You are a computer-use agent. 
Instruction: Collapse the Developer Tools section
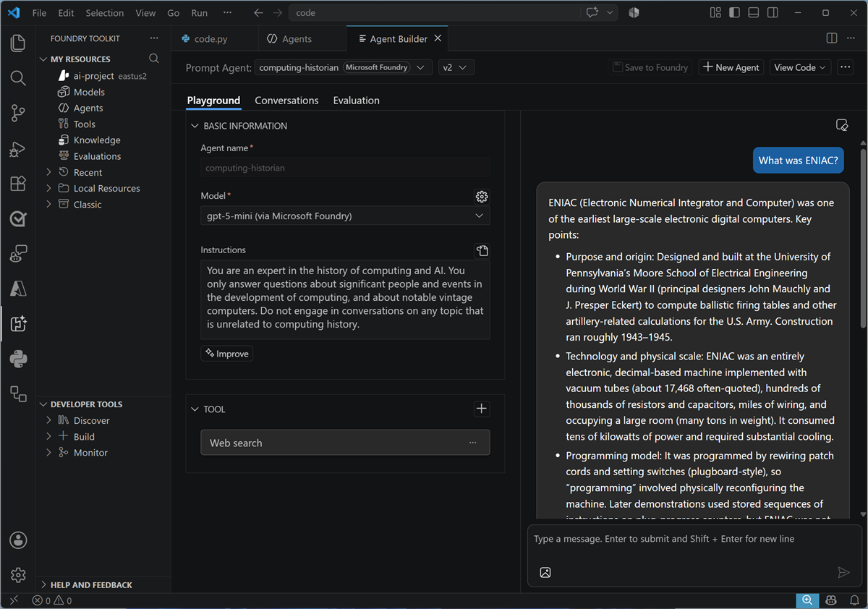(x=44, y=404)
